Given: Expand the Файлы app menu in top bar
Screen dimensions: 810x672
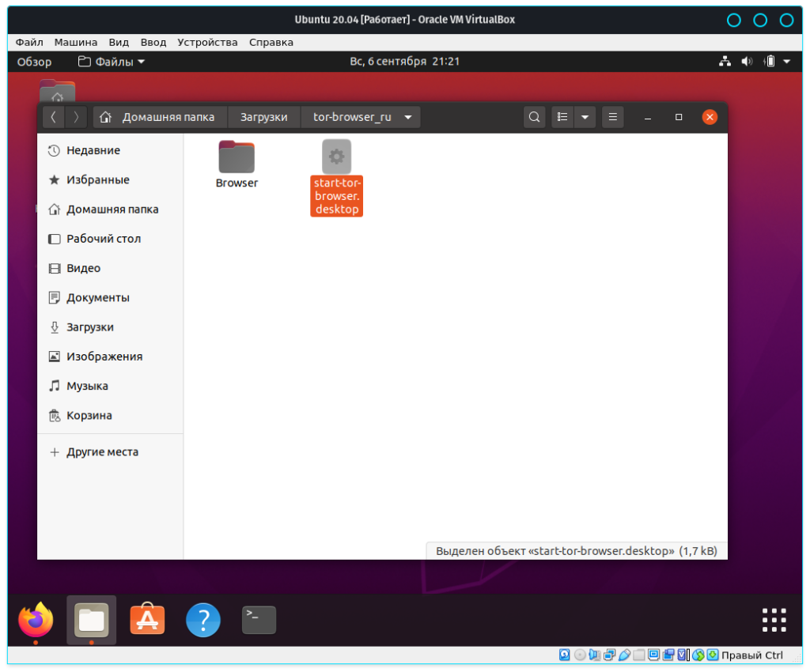Looking at the screenshot, I should pos(112,62).
